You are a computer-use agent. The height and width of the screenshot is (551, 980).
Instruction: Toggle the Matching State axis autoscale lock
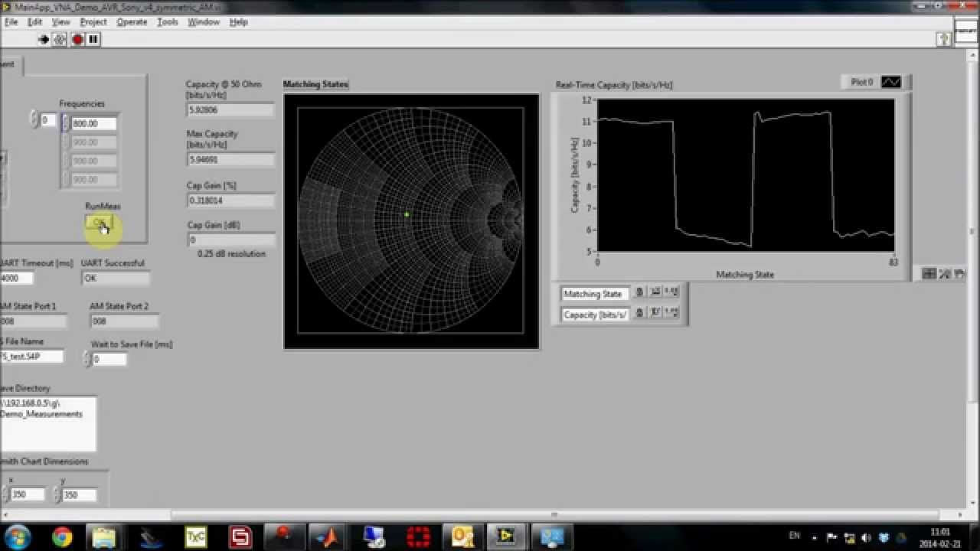point(640,292)
